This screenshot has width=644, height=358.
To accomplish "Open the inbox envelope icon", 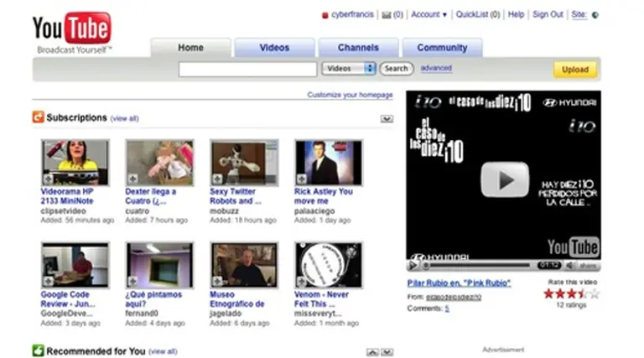I will (387, 15).
